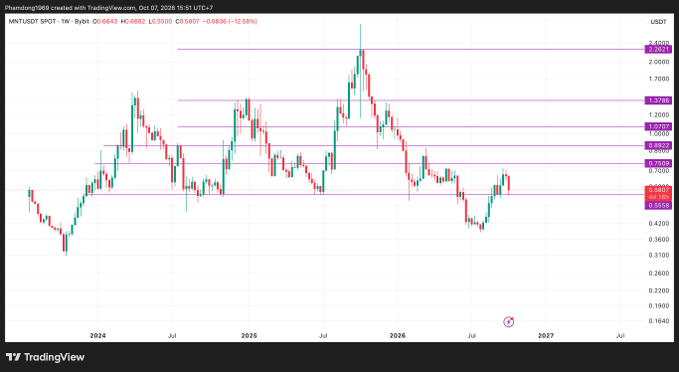Click the 2026 label on time axis
Screen dimensions: 679x372
[x=398, y=336]
